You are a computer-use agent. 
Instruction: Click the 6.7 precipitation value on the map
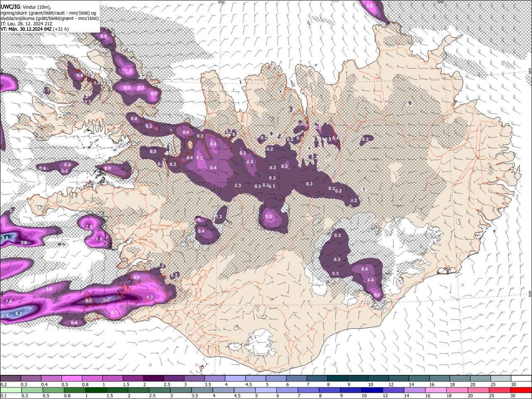(x=19, y=313)
